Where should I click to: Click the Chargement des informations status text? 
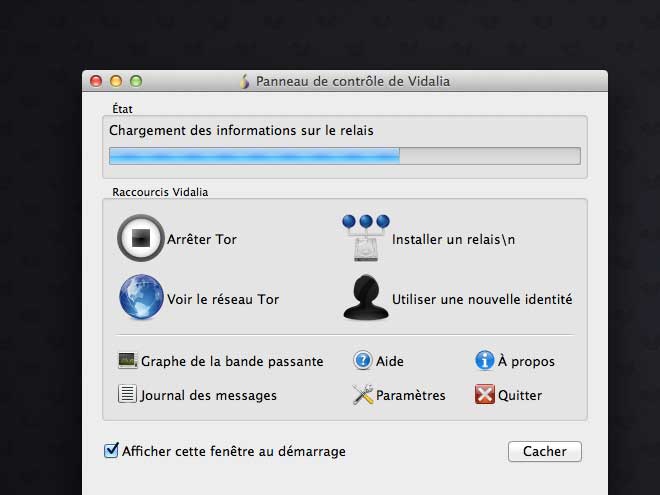click(241, 130)
